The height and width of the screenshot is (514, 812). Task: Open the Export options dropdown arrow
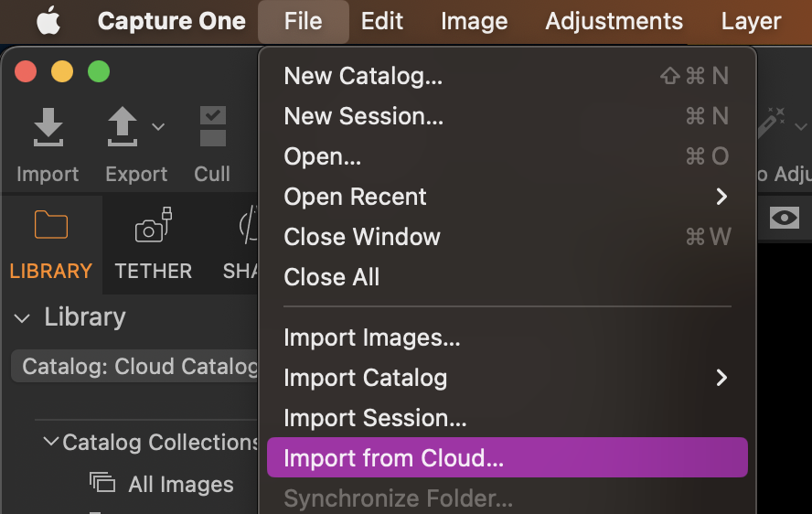[158, 126]
